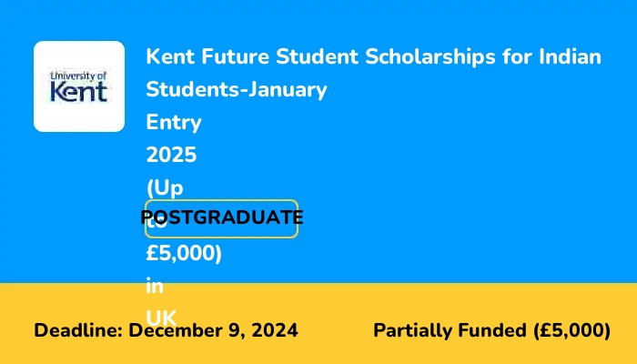Click '2025' in the scholarship title

pos(171,155)
